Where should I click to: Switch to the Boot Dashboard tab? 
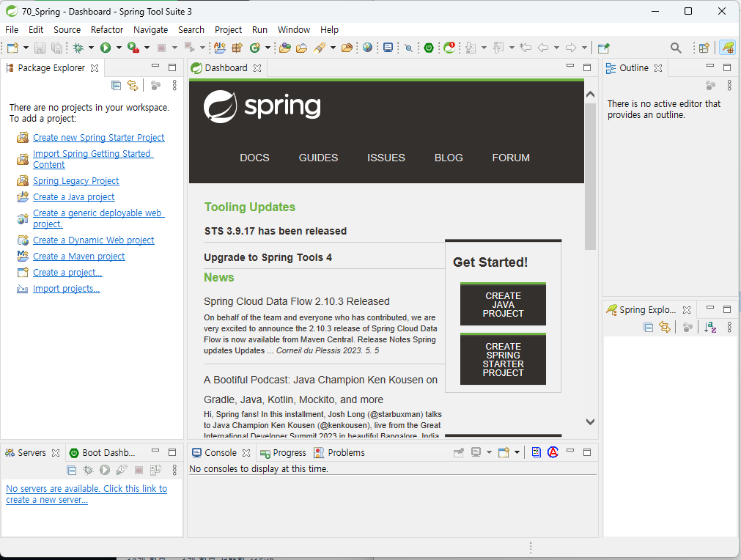(103, 453)
